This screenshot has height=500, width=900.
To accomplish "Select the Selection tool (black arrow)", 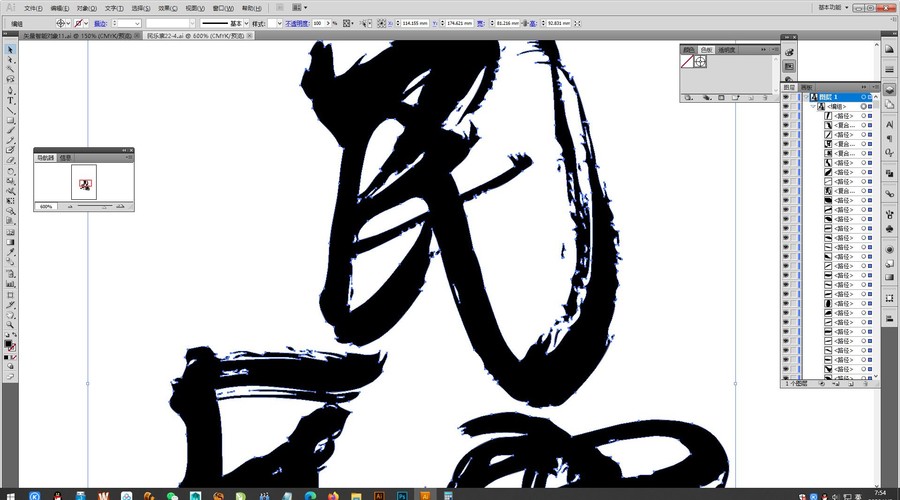I will 10,50.
